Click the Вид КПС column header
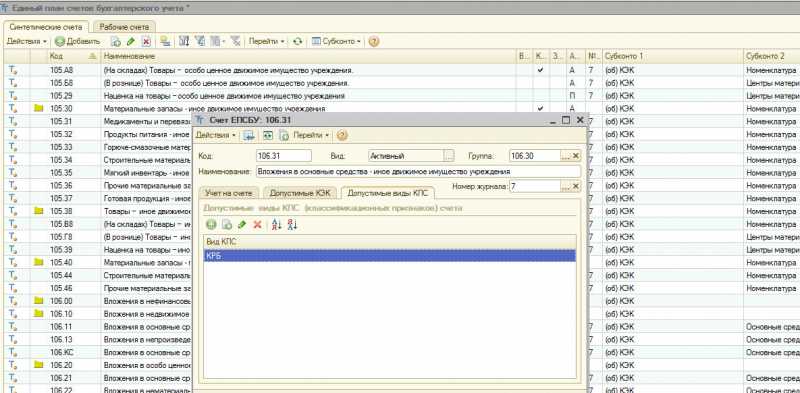 390,241
